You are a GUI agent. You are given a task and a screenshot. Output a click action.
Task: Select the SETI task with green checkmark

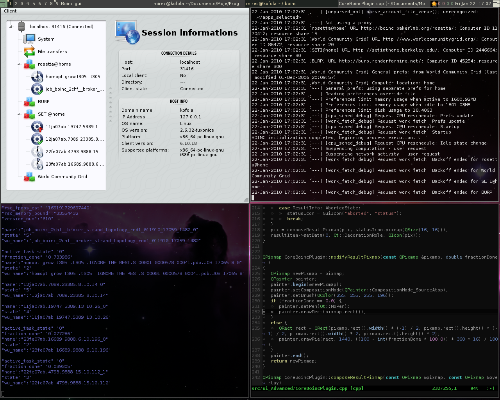coord(37,139)
